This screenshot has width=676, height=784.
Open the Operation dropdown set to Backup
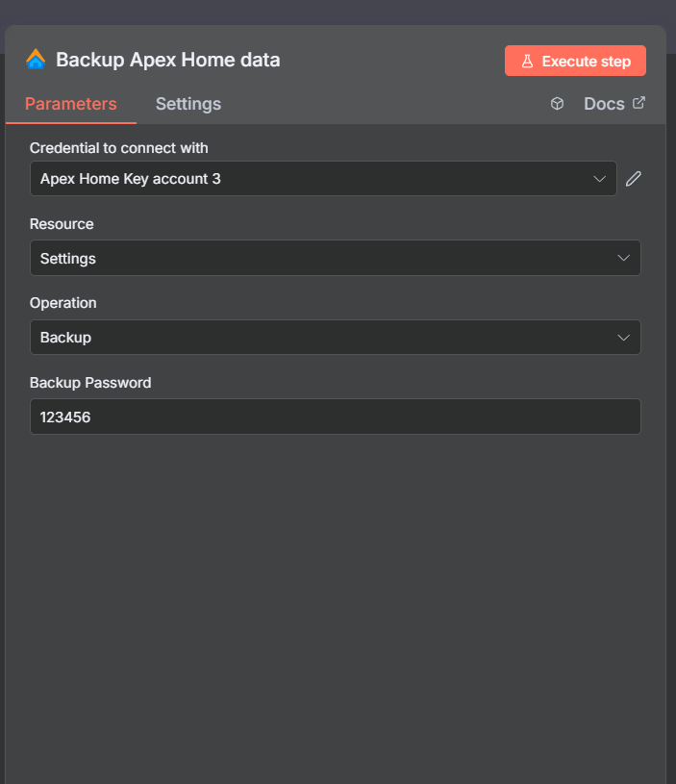335,337
